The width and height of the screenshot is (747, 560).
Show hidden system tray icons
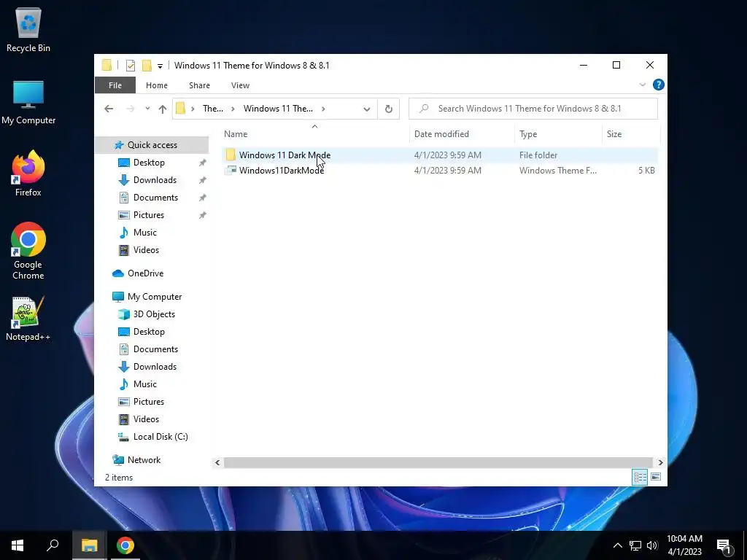pyautogui.click(x=617, y=545)
